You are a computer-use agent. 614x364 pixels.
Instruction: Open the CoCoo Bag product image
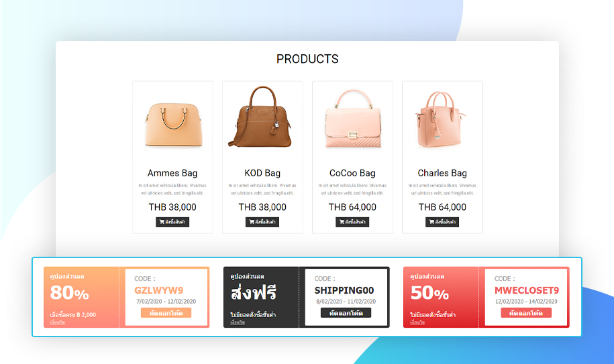point(353,119)
